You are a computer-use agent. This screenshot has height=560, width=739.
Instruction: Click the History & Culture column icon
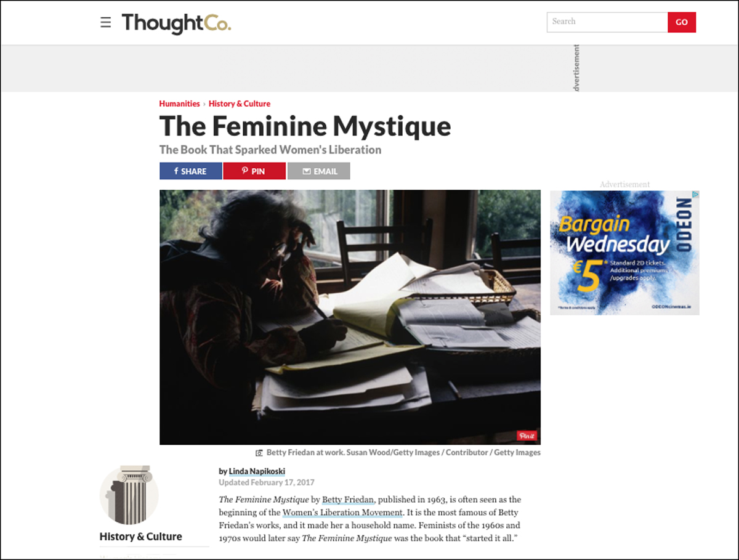129,495
